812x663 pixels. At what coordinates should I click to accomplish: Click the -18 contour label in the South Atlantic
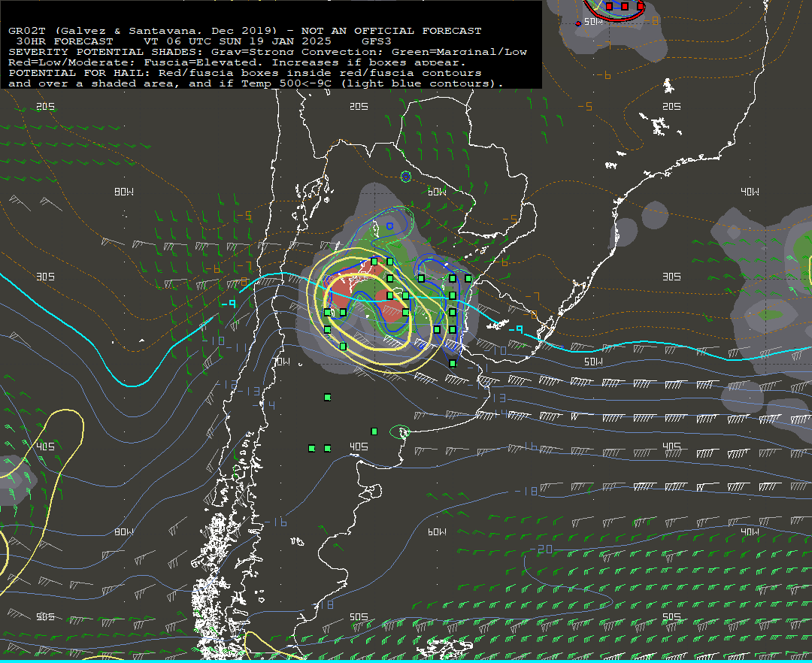[526, 491]
